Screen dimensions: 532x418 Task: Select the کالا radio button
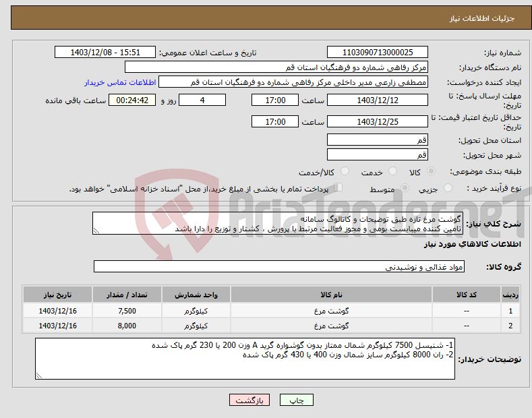(431, 171)
